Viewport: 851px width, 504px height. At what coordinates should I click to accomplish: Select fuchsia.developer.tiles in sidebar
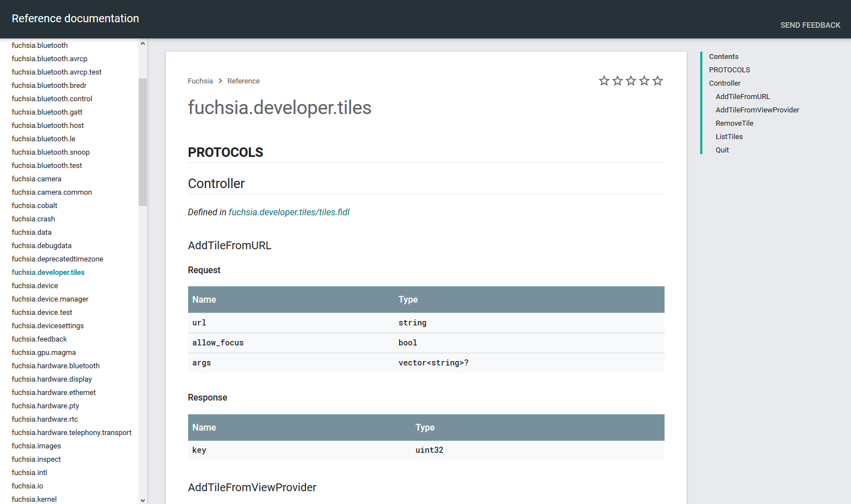pyautogui.click(x=48, y=272)
